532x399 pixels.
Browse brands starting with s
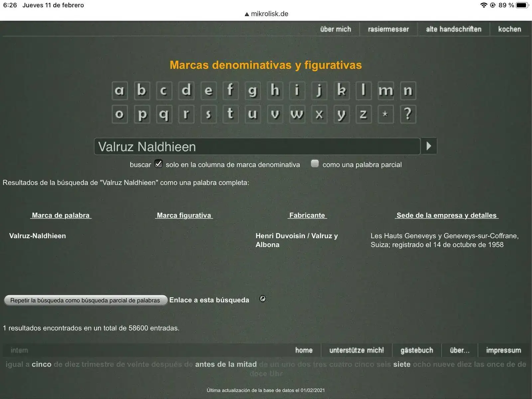point(208,114)
